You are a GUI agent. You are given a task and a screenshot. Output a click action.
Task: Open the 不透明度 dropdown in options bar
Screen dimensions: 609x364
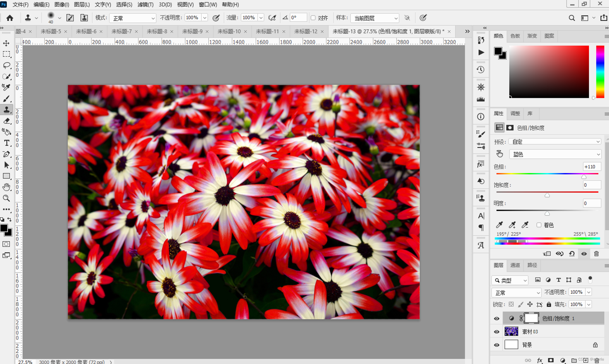[205, 18]
